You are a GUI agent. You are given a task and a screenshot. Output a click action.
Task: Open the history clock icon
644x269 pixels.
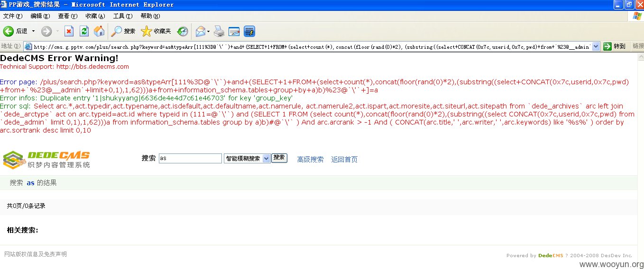pos(183,31)
